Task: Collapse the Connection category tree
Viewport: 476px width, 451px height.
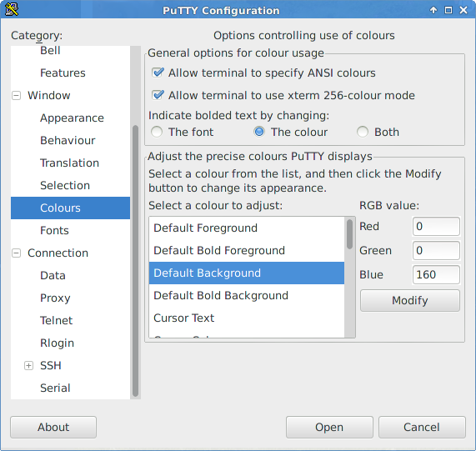Action: (16, 253)
